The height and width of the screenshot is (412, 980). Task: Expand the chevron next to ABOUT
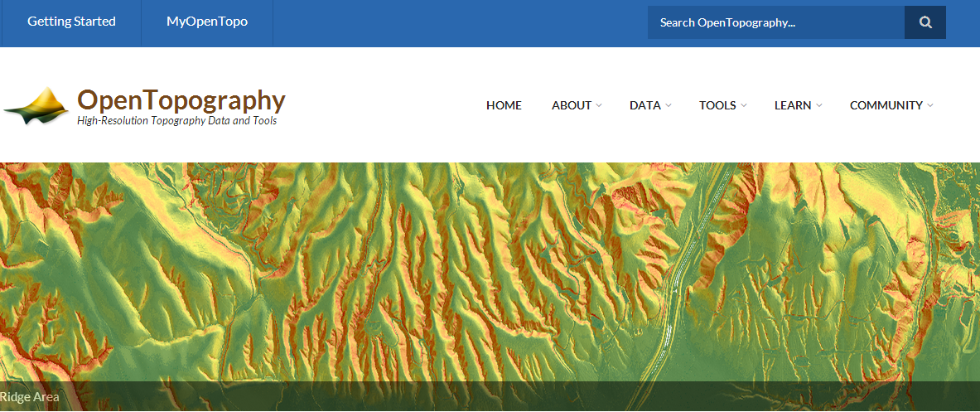[599, 105]
